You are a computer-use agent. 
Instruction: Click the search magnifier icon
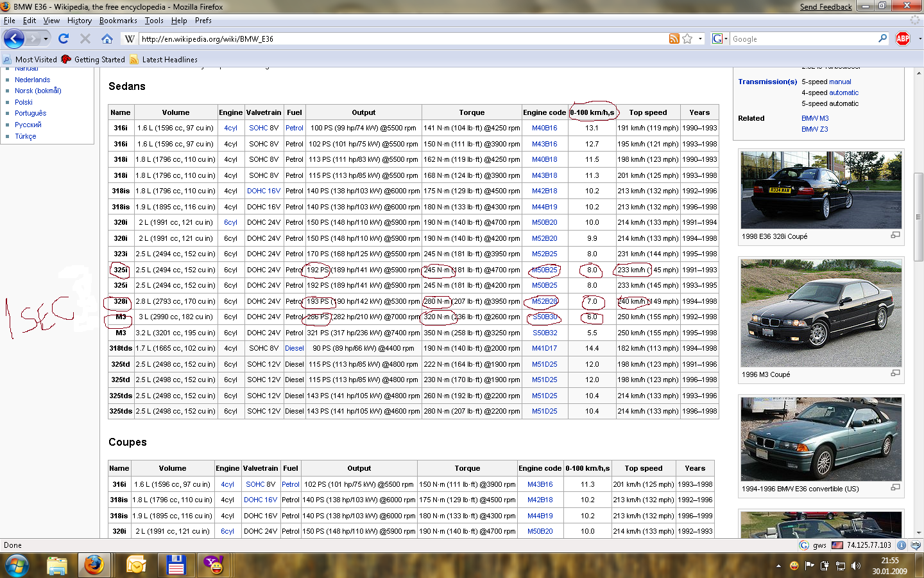(883, 39)
